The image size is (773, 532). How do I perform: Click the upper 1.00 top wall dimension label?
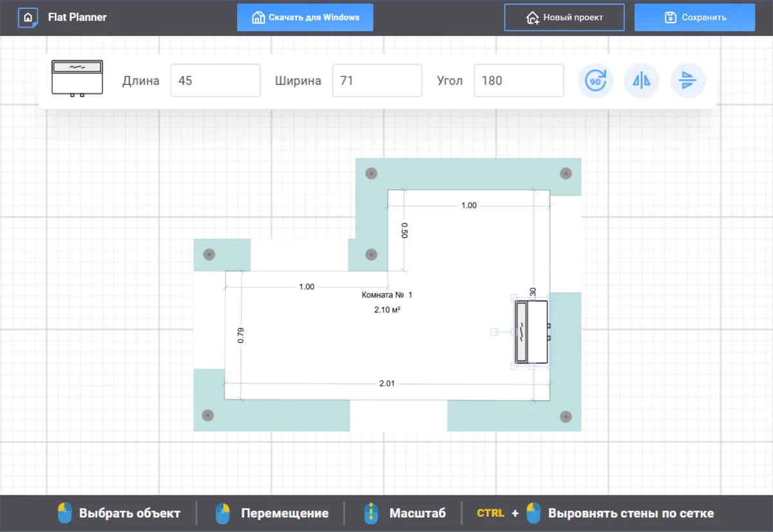point(469,205)
